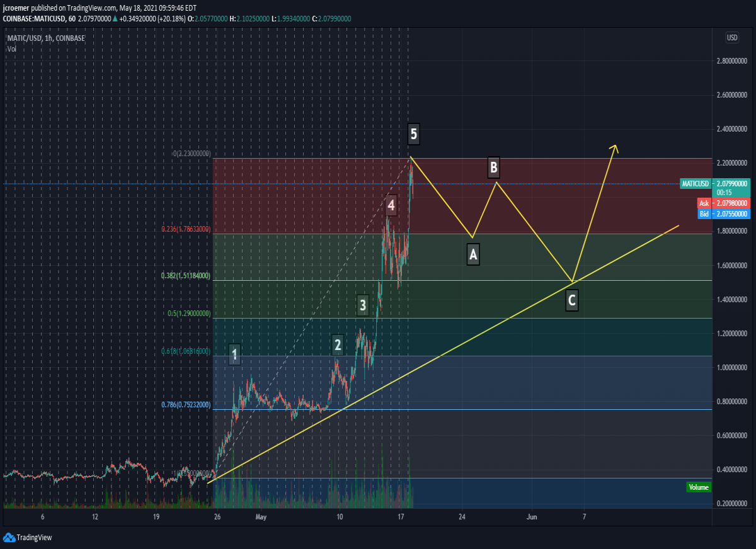Click the USD currency button on price axis
The width and height of the screenshot is (756, 549).
(732, 38)
